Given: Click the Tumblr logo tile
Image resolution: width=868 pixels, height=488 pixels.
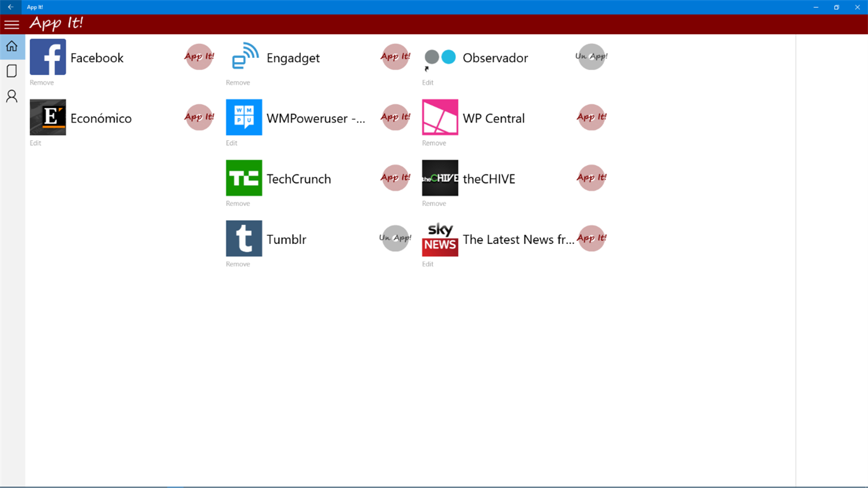Looking at the screenshot, I should [x=244, y=239].
